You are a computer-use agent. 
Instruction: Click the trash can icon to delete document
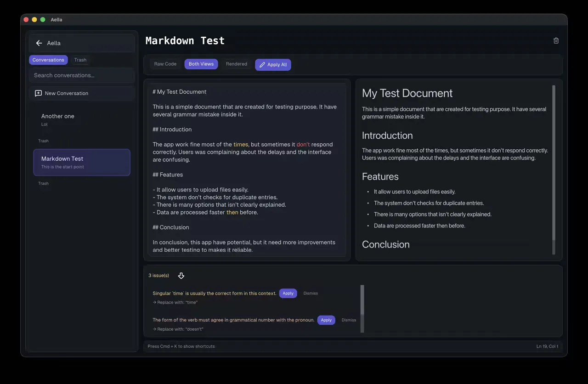[556, 41]
